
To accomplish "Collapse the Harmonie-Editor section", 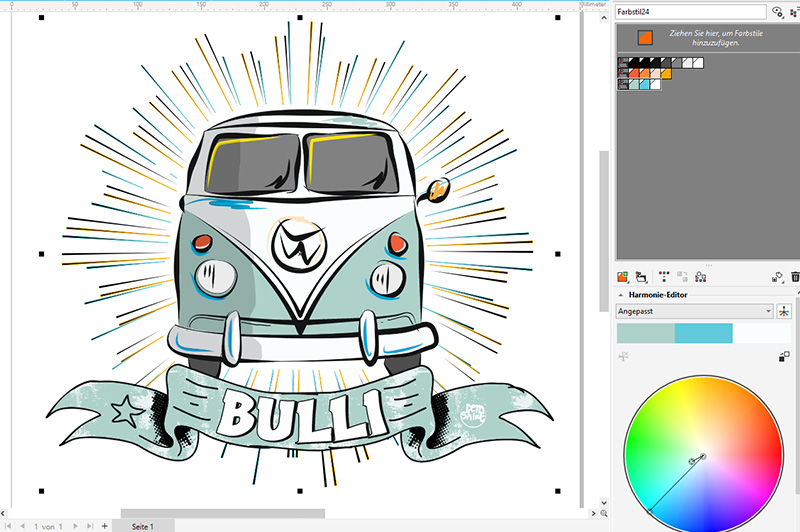I will tap(621, 295).
